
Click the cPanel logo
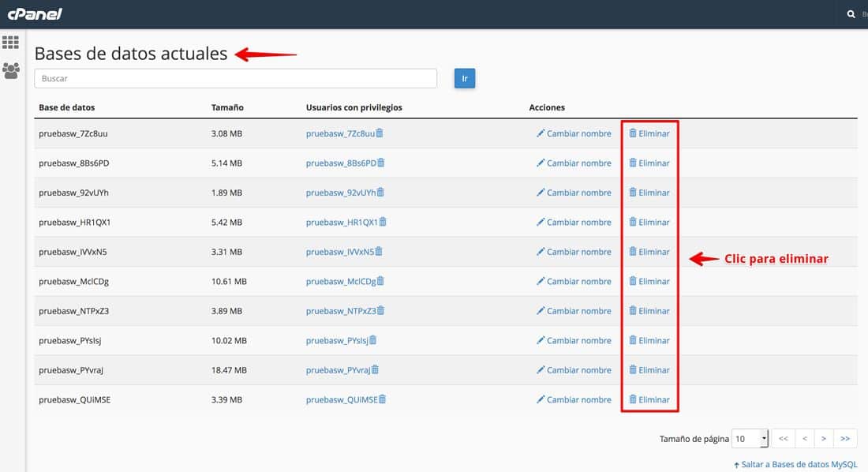[x=35, y=14]
